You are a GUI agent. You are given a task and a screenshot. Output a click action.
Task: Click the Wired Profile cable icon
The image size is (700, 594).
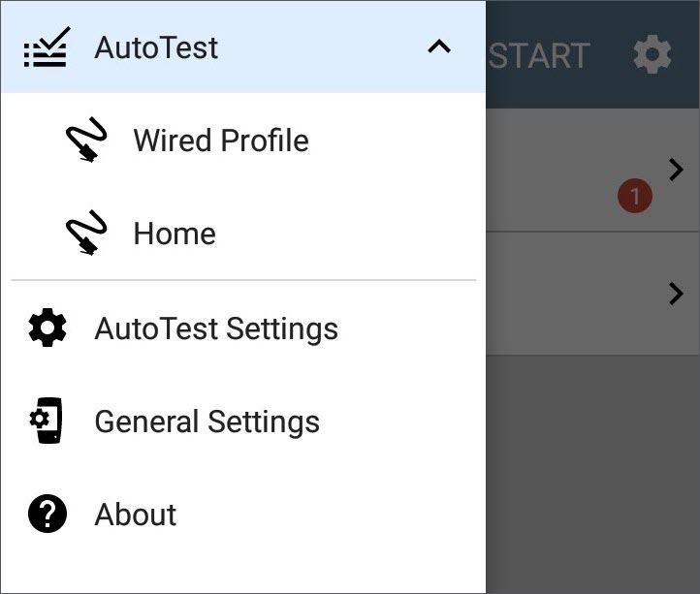[86, 140]
